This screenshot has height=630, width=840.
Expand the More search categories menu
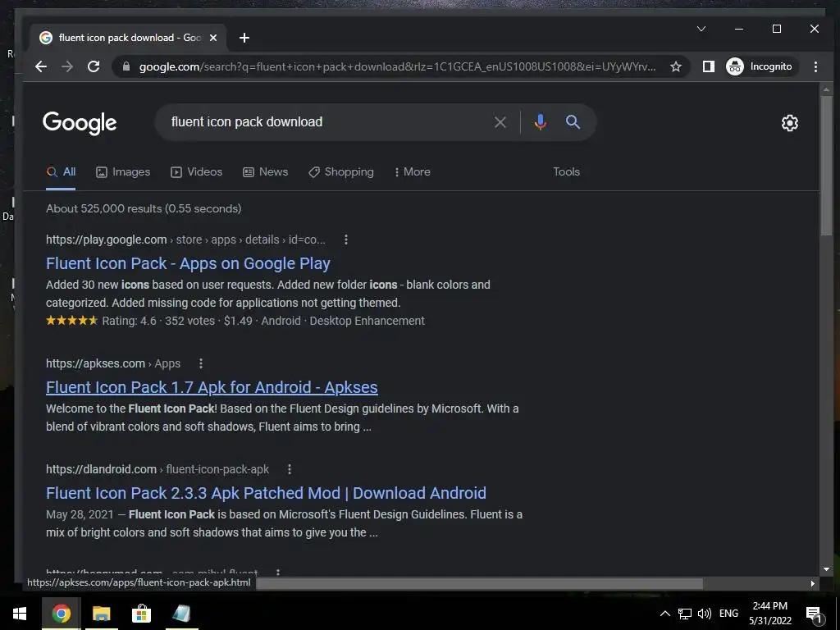click(x=412, y=172)
